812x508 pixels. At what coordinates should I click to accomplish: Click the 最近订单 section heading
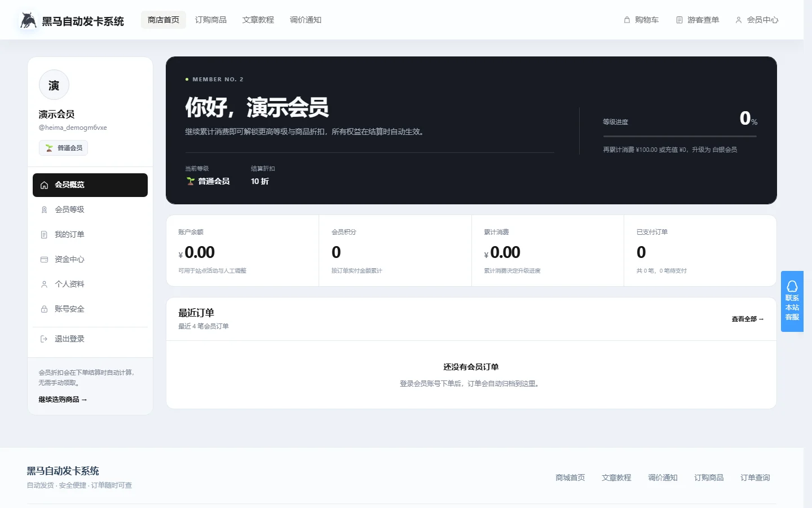click(x=196, y=313)
